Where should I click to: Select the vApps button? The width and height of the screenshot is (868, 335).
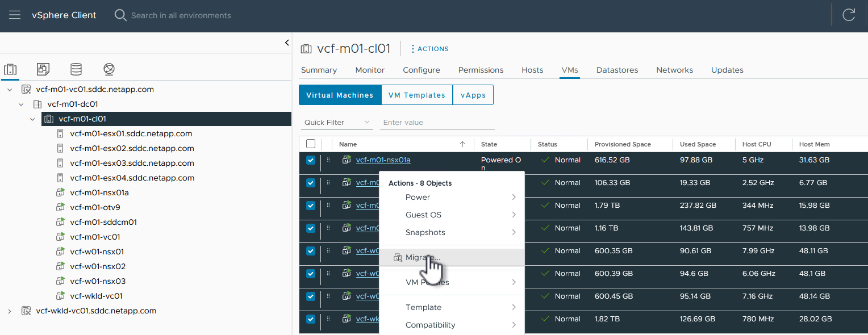473,95
